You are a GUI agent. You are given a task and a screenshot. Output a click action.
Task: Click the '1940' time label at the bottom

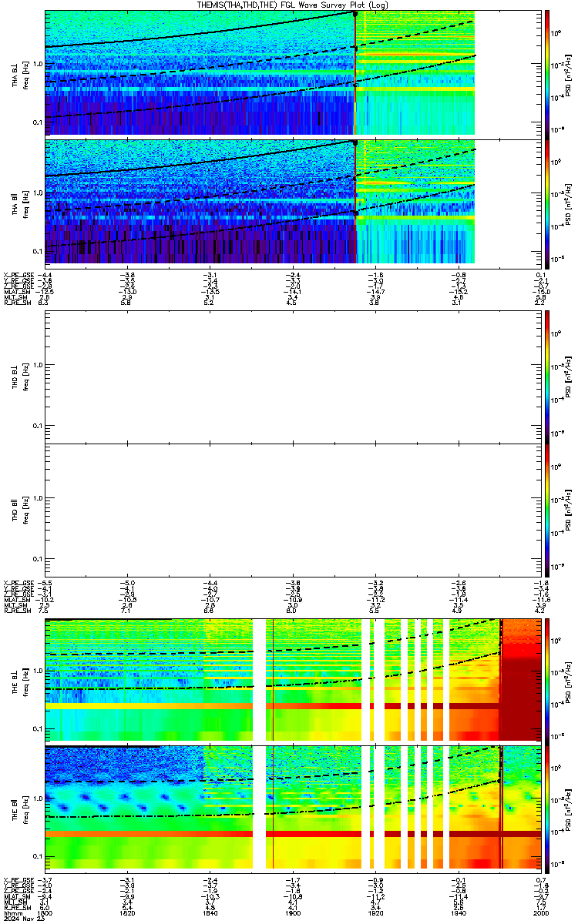point(458,913)
